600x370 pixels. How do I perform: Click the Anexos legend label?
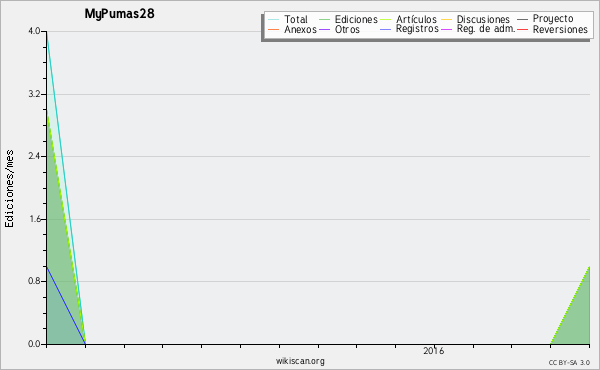point(300,29)
